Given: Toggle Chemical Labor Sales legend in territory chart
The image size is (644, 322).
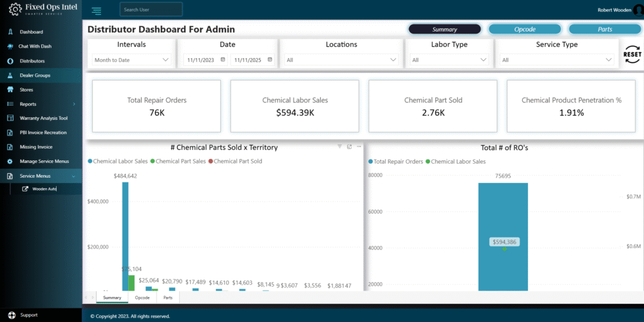Looking at the screenshot, I should (x=120, y=161).
